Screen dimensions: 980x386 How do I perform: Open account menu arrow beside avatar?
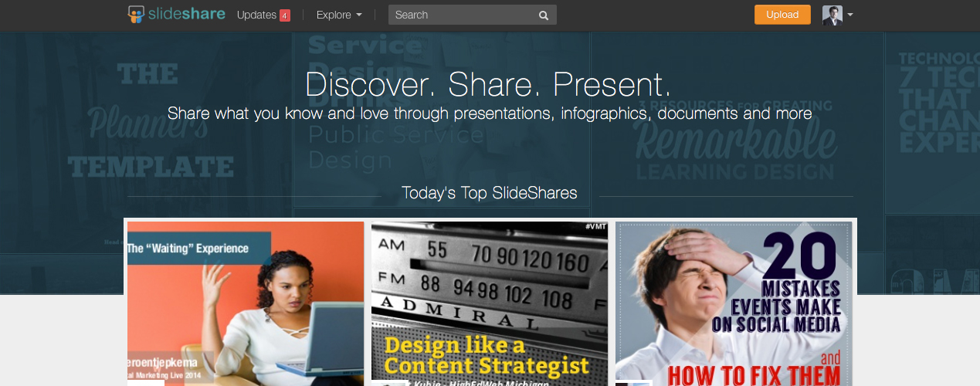(850, 15)
